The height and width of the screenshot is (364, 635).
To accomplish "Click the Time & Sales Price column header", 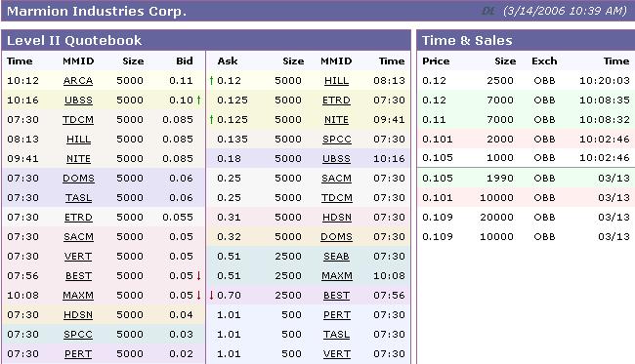I will pos(436,61).
